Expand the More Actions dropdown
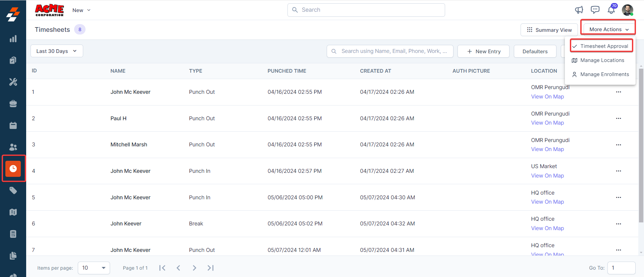The width and height of the screenshot is (644, 277). pos(609,29)
